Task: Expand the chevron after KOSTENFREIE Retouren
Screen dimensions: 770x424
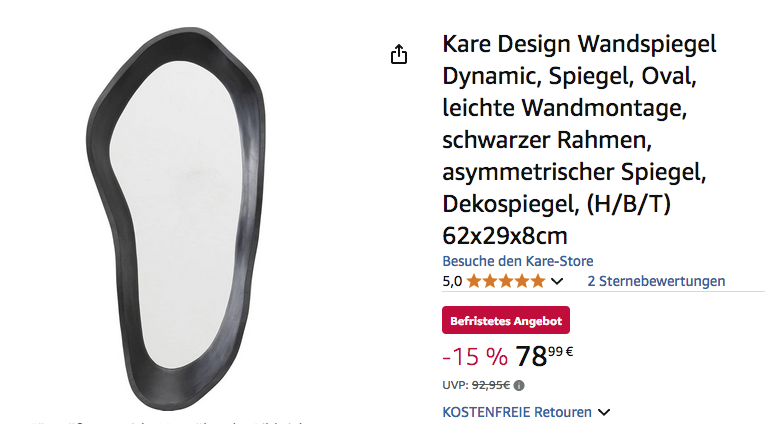Action: tap(604, 412)
